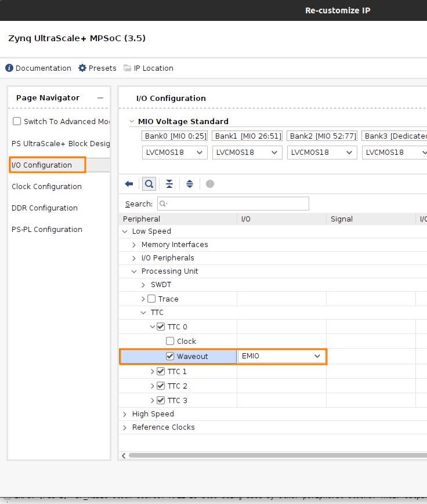The width and height of the screenshot is (427, 504).
Task: Click the Bank2 [MIO 52:77] label
Action: point(322,136)
